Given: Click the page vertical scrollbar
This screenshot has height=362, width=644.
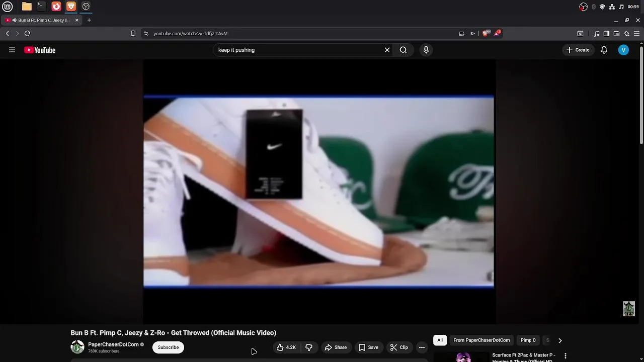Looking at the screenshot, I should click(x=641, y=96).
